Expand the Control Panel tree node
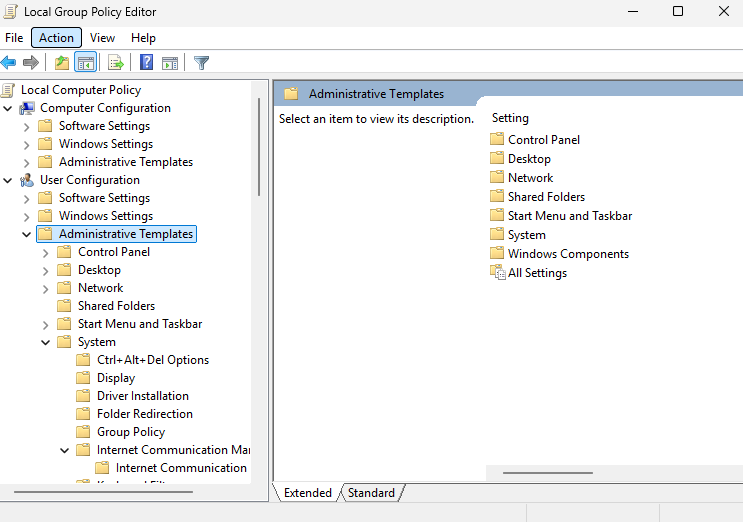The height and width of the screenshot is (522, 743). point(45,253)
